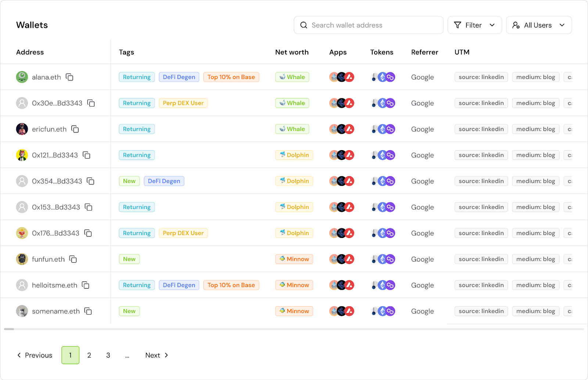Image resolution: width=588 pixels, height=380 pixels.
Task: Copy the funfun.eth address
Action: [73, 259]
